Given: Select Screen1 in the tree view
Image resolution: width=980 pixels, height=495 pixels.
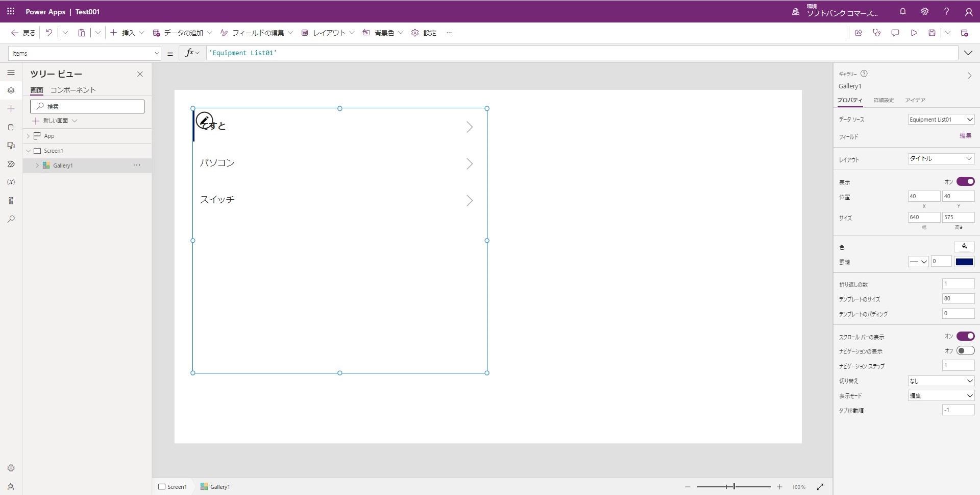Looking at the screenshot, I should pyautogui.click(x=53, y=151).
